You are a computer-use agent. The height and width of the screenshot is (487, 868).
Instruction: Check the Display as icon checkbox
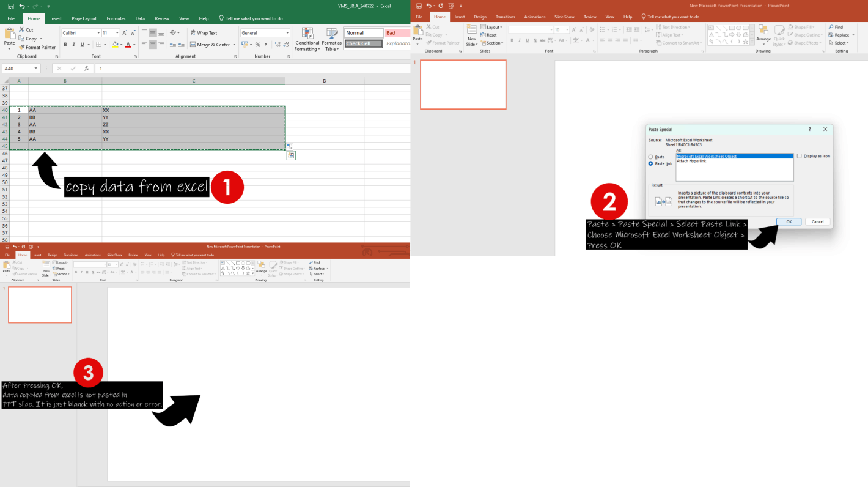point(800,156)
